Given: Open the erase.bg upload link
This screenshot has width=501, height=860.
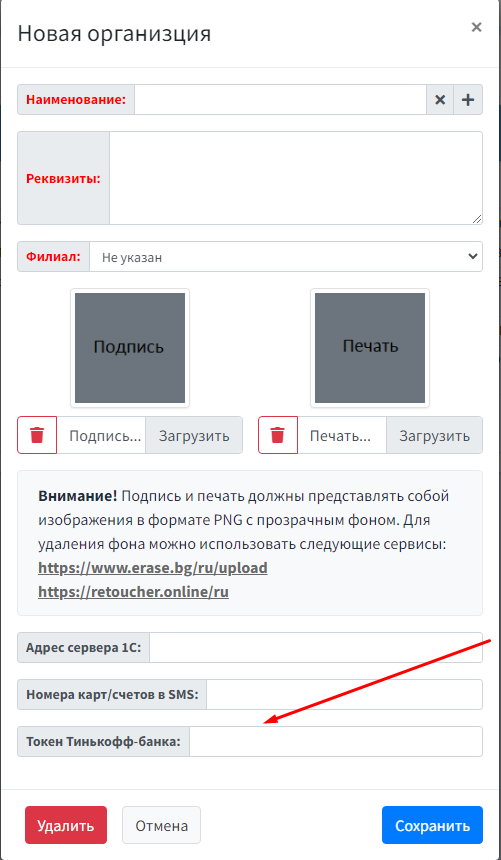Looking at the screenshot, I should [x=153, y=568].
